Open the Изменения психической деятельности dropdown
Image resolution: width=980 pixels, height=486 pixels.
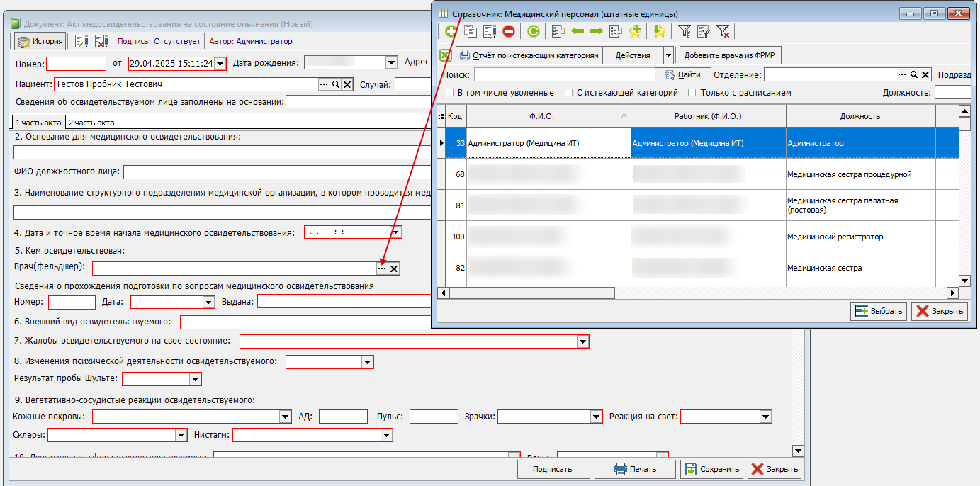pos(367,362)
